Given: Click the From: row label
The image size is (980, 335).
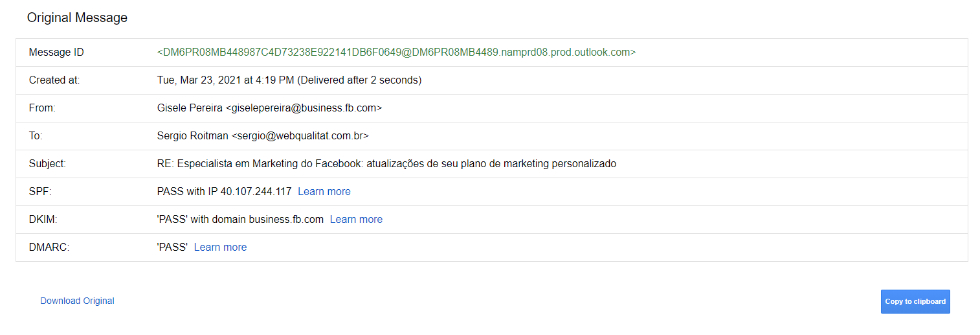Looking at the screenshot, I should [x=43, y=108].
